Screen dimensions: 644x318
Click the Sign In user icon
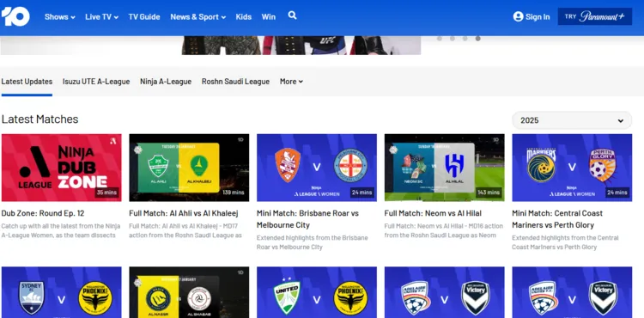(x=519, y=16)
